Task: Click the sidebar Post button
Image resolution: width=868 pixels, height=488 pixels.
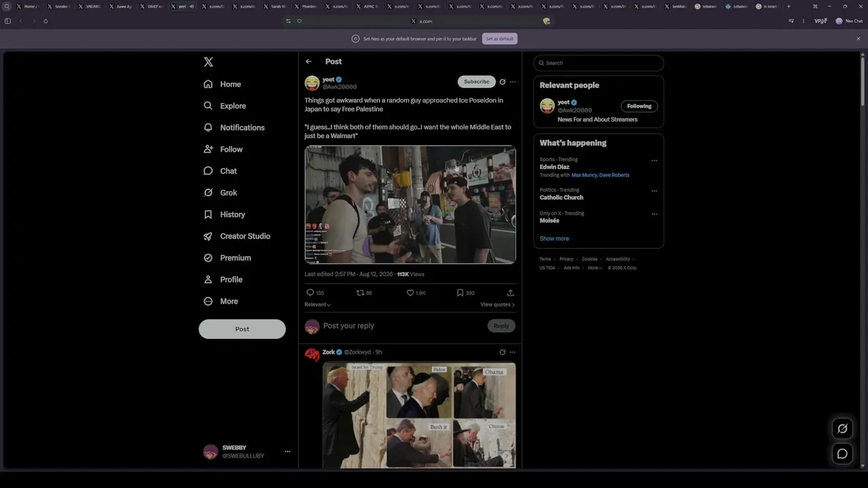Action: coord(242,329)
